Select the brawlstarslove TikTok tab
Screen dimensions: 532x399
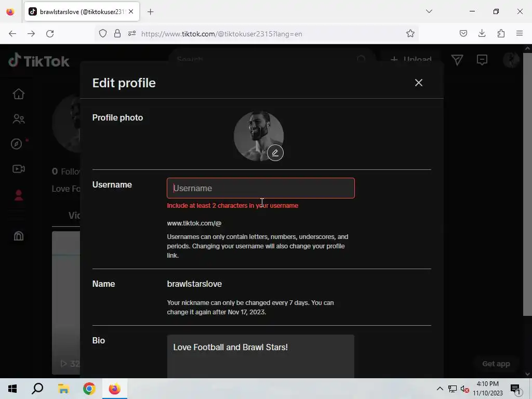(82, 12)
